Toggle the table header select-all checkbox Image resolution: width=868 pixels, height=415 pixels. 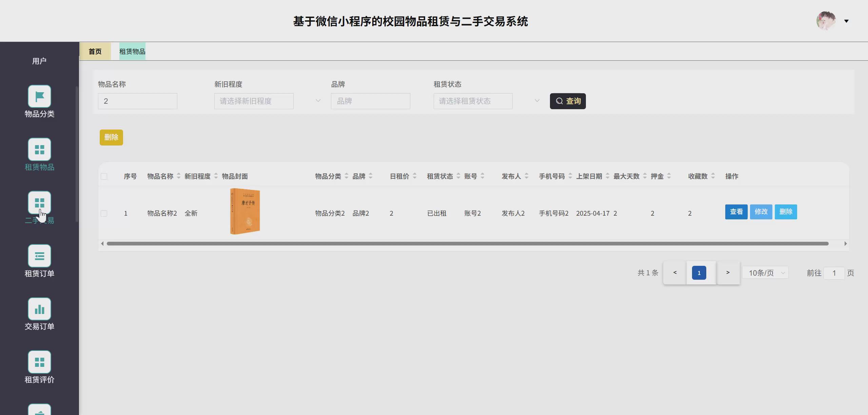point(104,176)
